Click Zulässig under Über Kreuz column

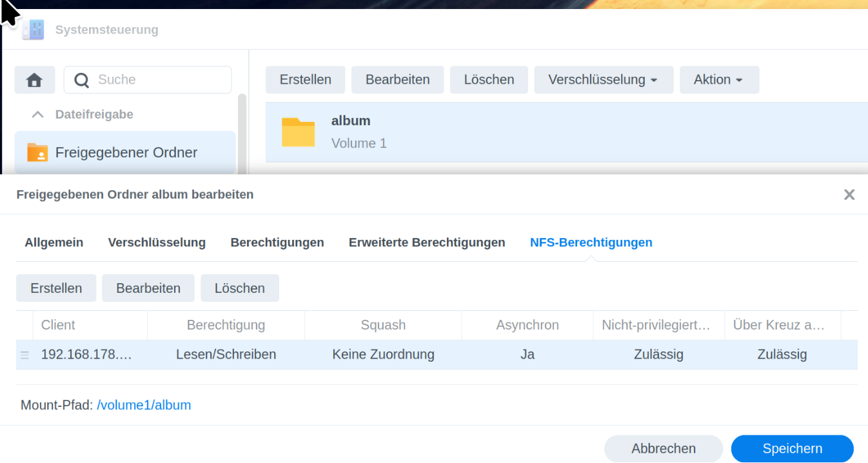pyautogui.click(x=782, y=355)
